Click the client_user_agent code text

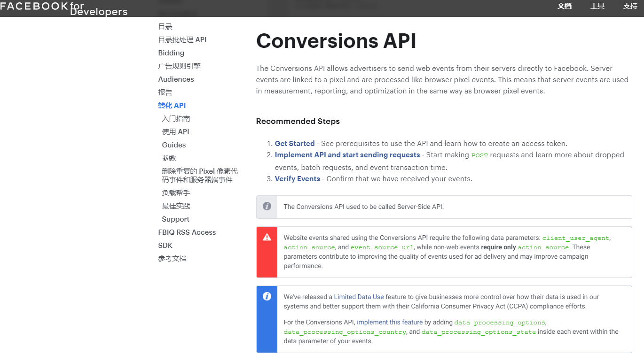pyautogui.click(x=576, y=238)
